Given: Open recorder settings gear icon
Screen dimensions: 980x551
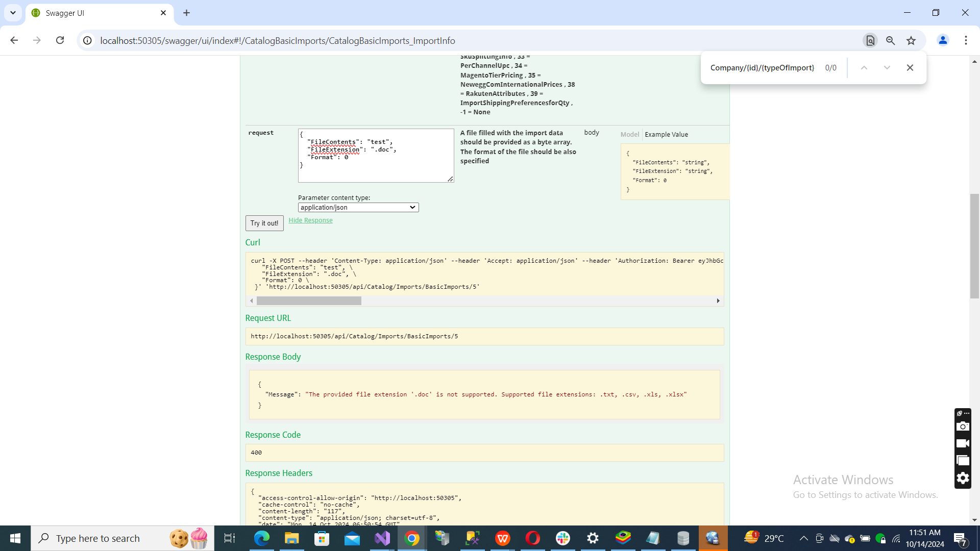Looking at the screenshot, I should coord(963,478).
